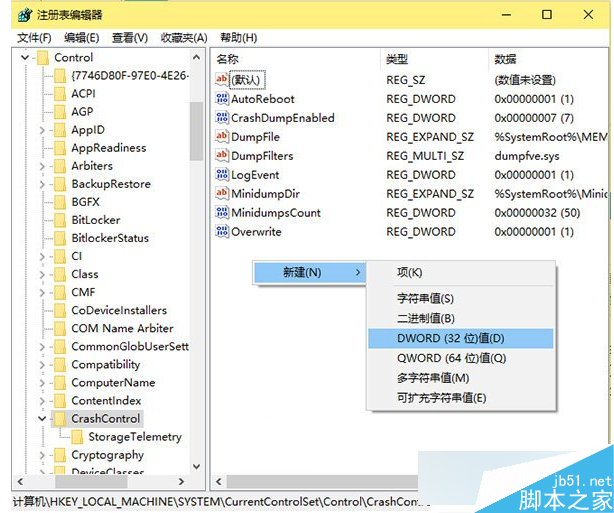Open the 收藏夹(A) menu
The image size is (614, 513).
tap(184, 38)
